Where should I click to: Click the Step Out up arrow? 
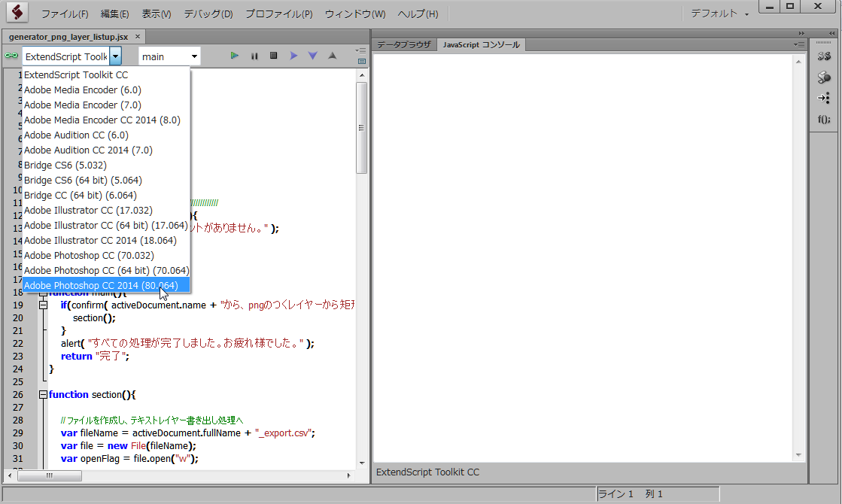332,56
